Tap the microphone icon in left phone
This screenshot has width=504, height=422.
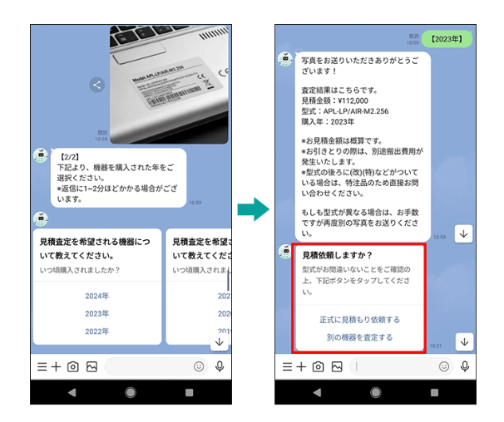tap(220, 366)
